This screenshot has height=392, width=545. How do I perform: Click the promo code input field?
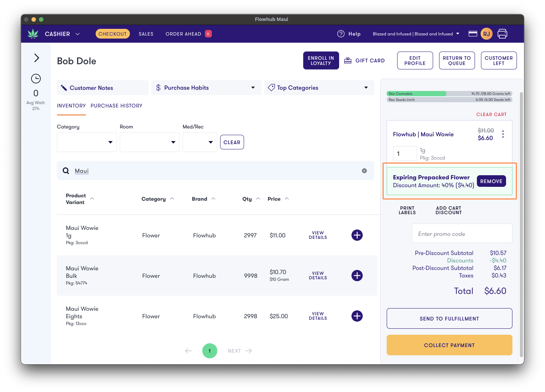pyautogui.click(x=462, y=234)
